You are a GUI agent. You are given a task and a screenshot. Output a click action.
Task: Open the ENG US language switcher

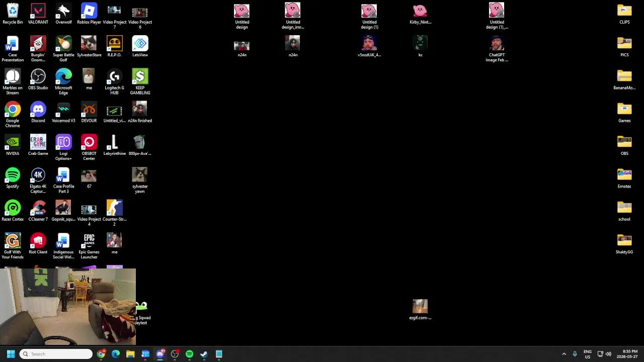[x=588, y=354]
